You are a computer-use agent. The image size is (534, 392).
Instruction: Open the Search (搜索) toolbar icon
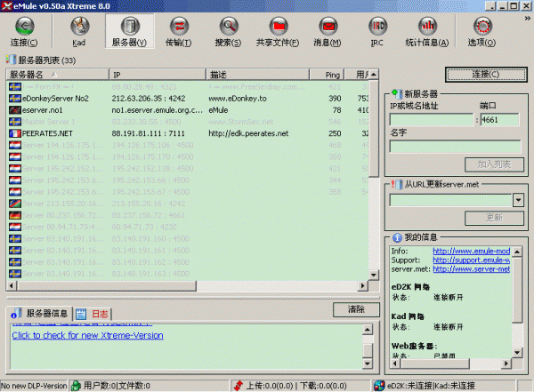click(229, 26)
